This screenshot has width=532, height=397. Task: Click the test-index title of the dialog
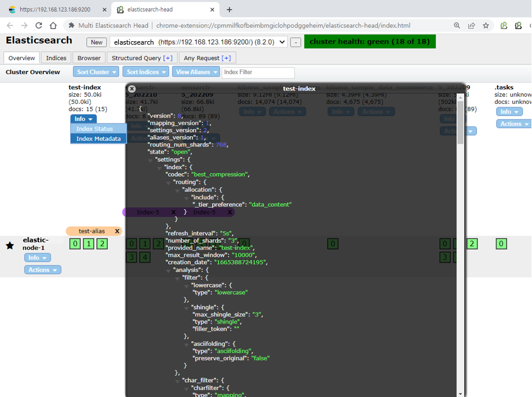[x=299, y=89]
